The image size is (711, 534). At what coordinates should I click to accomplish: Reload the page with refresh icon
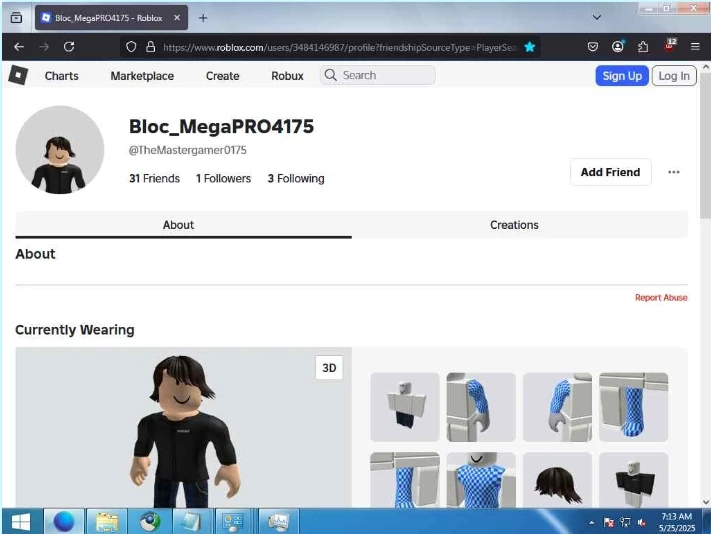(x=69, y=47)
